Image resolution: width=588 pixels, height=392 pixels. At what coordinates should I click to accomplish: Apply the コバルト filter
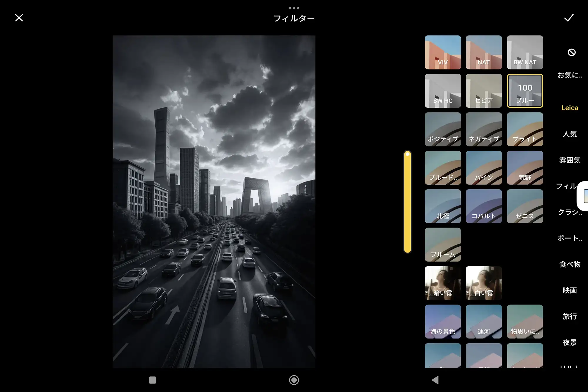[484, 206]
